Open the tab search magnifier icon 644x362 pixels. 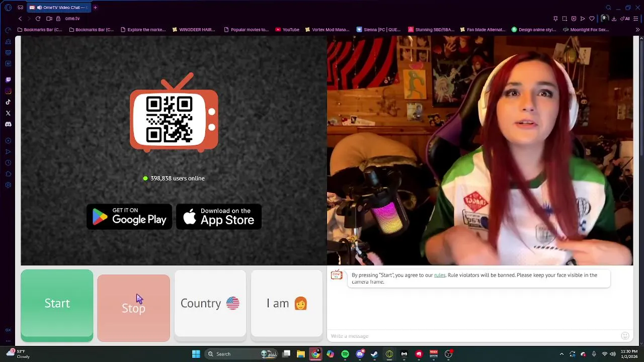[x=608, y=8]
